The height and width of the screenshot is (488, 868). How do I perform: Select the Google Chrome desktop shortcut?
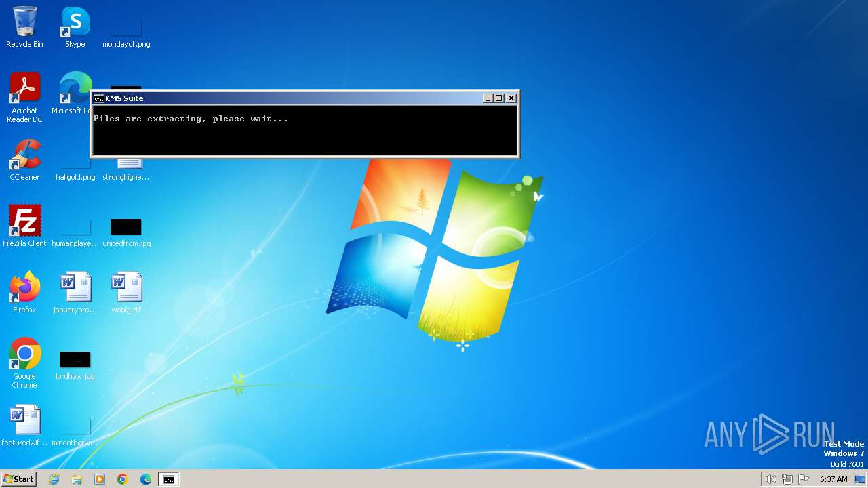pos(24,363)
